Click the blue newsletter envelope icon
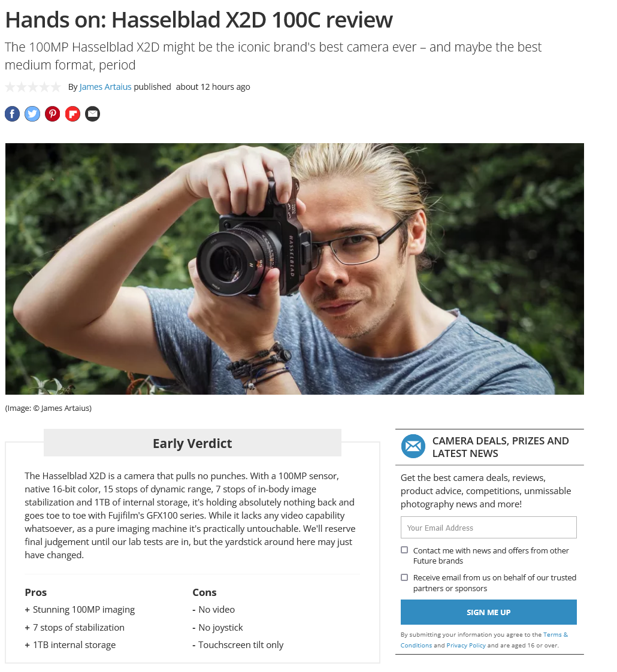 pos(413,447)
